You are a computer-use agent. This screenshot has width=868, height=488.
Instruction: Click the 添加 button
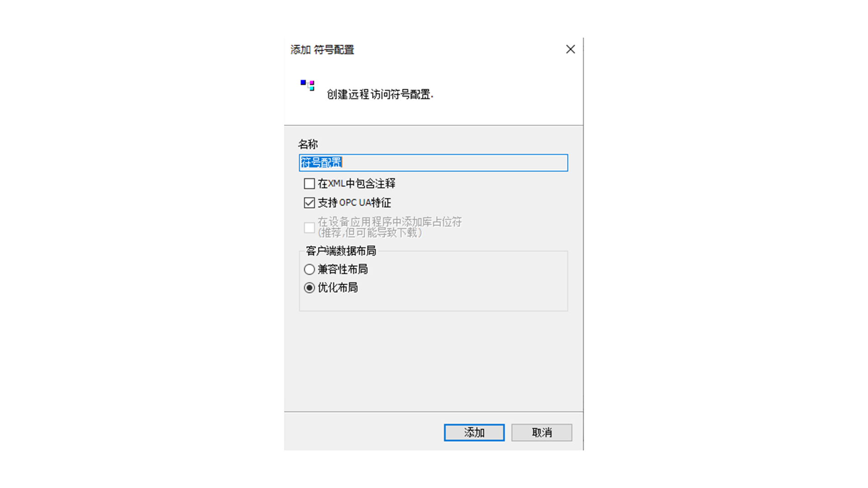(x=474, y=432)
